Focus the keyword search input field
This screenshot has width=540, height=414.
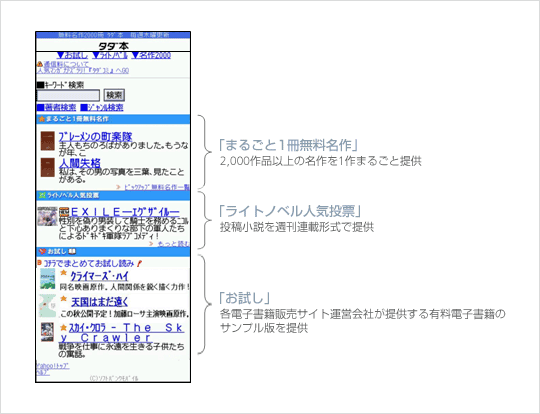point(68,95)
